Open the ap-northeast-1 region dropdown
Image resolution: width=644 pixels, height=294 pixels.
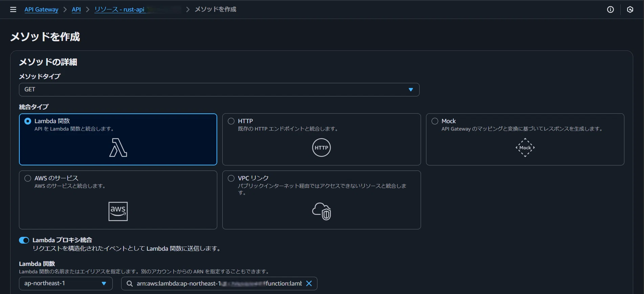pyautogui.click(x=66, y=284)
